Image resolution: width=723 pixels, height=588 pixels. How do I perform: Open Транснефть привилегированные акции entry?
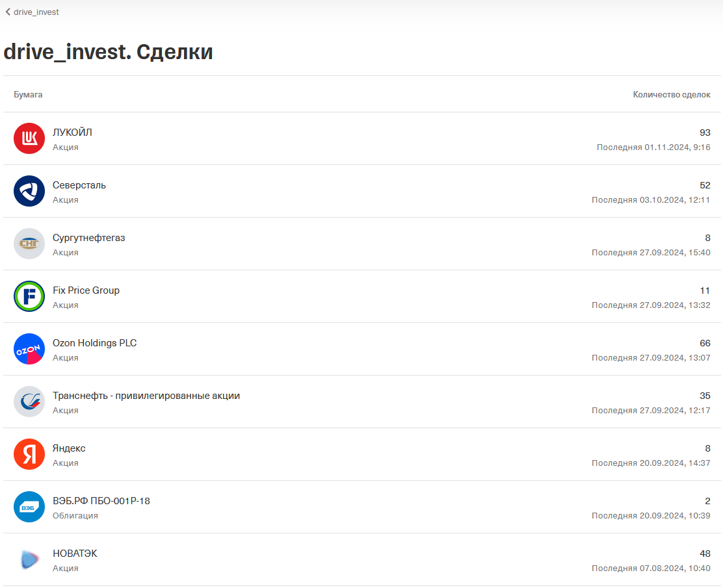tap(146, 396)
